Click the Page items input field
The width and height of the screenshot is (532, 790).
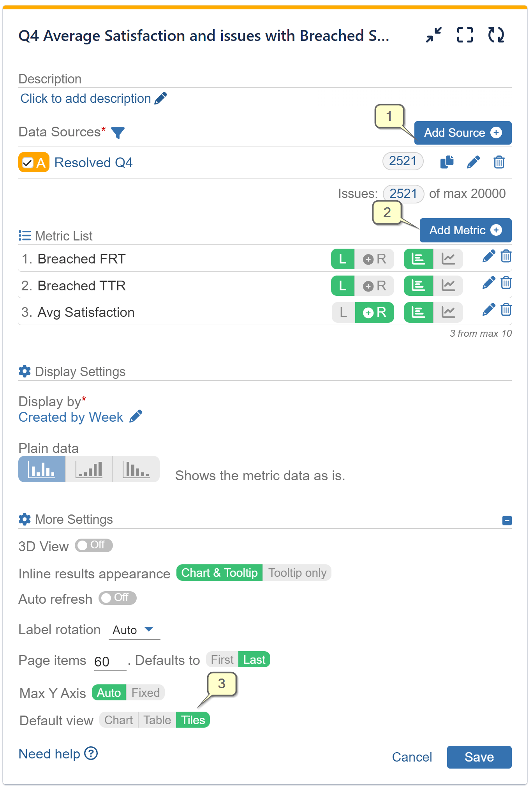(109, 659)
